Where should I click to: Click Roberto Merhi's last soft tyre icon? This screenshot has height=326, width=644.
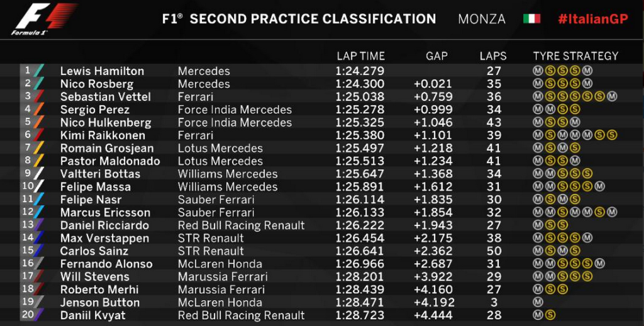pos(563,289)
